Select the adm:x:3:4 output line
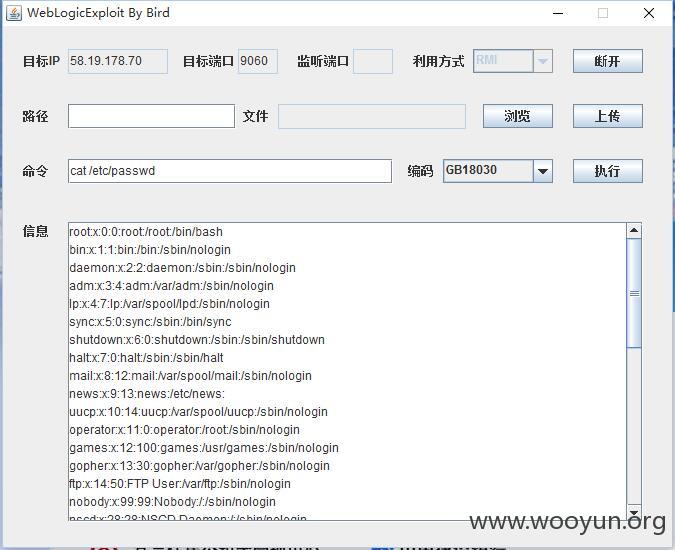This screenshot has height=550, width=675. pyautogui.click(x=171, y=286)
